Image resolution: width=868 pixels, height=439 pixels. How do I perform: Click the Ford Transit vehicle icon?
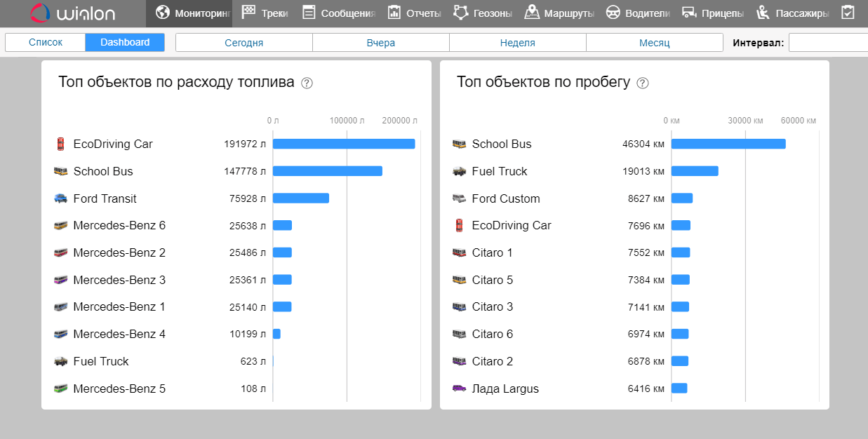point(60,198)
